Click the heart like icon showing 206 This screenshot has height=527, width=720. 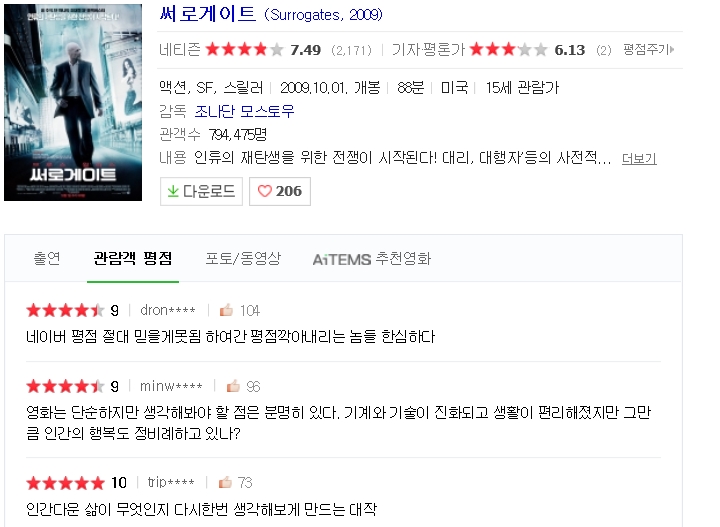pyautogui.click(x=264, y=191)
